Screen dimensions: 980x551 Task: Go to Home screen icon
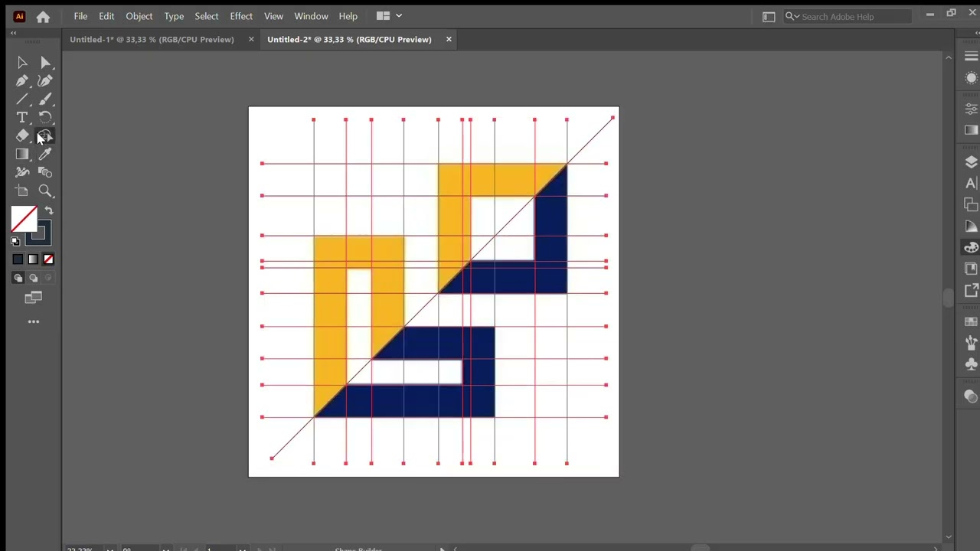(x=43, y=16)
